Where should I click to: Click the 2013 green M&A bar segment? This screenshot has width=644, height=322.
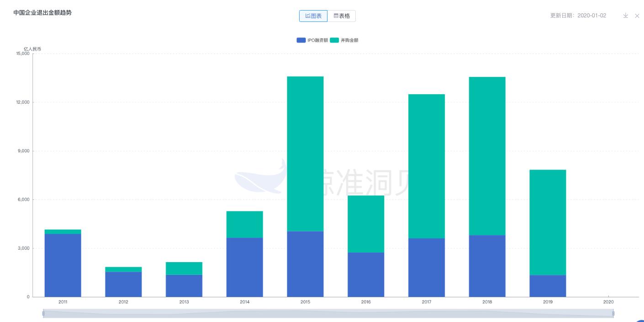[x=184, y=268]
